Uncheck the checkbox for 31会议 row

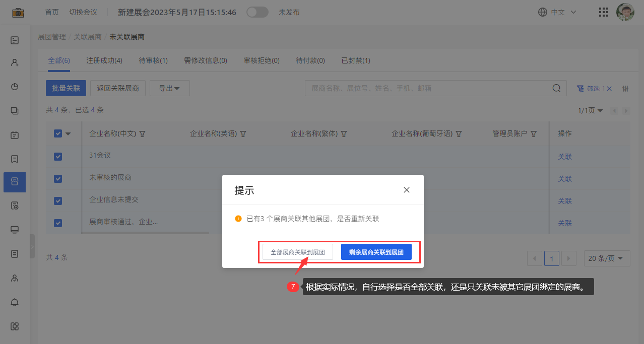(58, 157)
